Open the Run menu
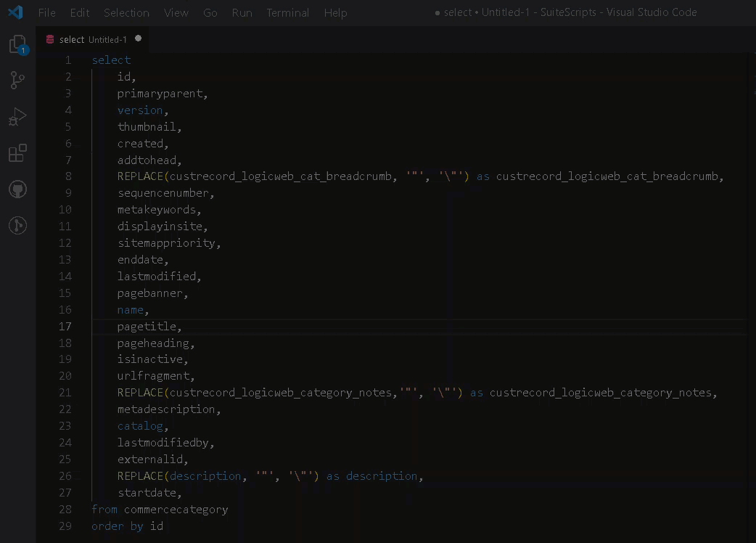This screenshot has width=756, height=543. (242, 12)
